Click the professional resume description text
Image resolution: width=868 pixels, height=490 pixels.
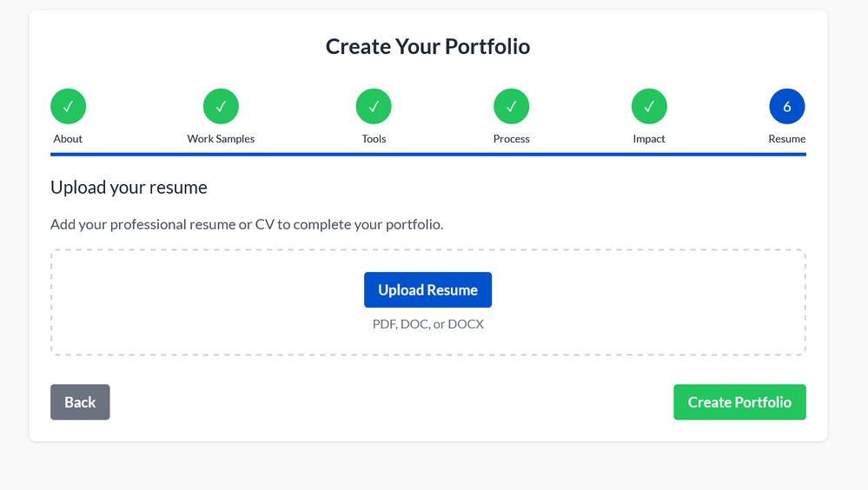[x=247, y=224]
